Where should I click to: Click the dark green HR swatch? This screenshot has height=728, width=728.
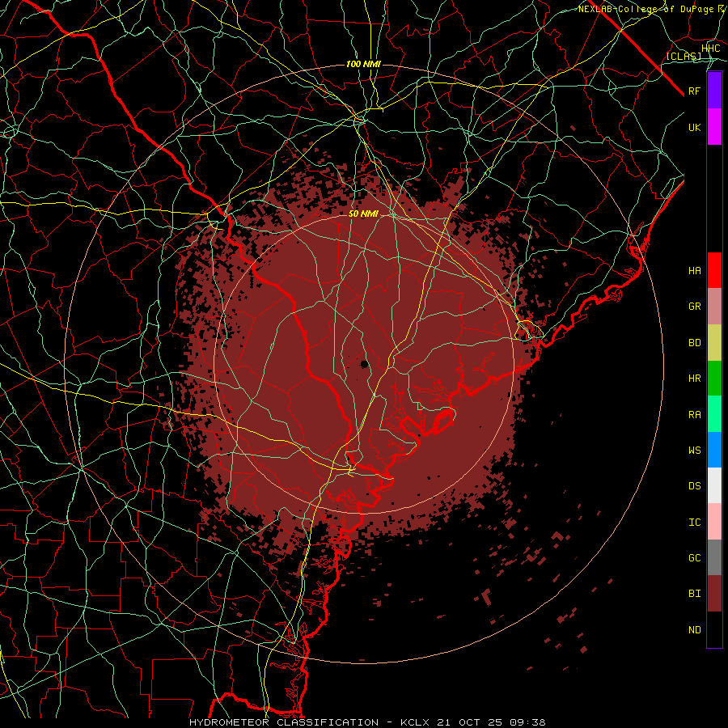[x=714, y=379]
